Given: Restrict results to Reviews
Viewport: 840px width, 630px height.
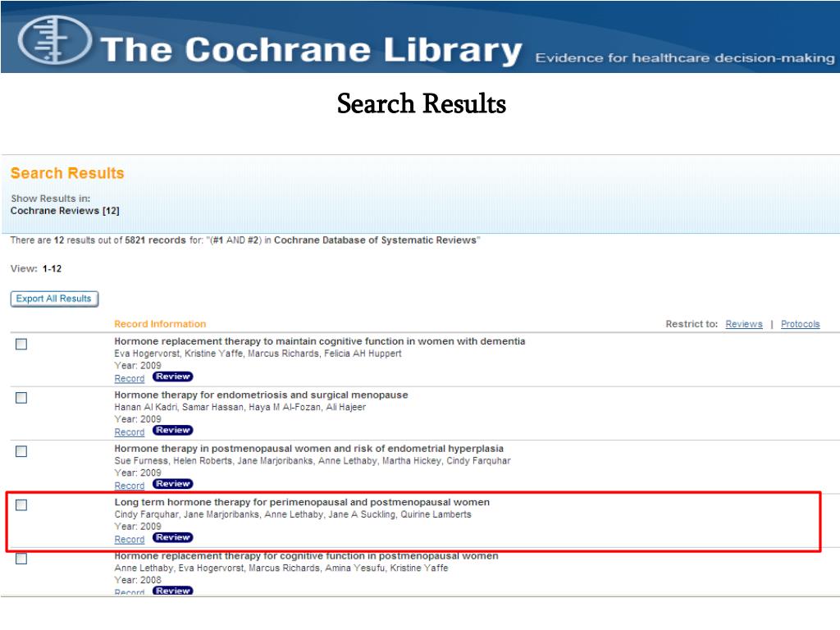Looking at the screenshot, I should [x=743, y=324].
